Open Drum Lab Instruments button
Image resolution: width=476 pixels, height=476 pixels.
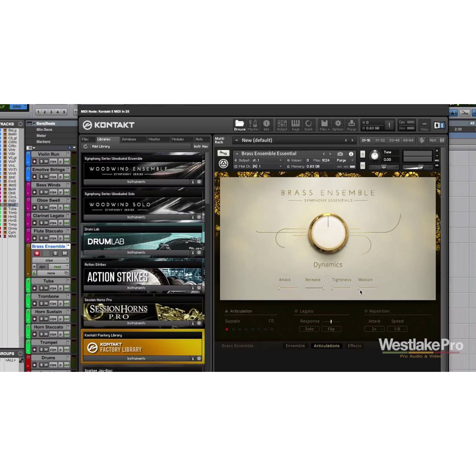point(136,252)
